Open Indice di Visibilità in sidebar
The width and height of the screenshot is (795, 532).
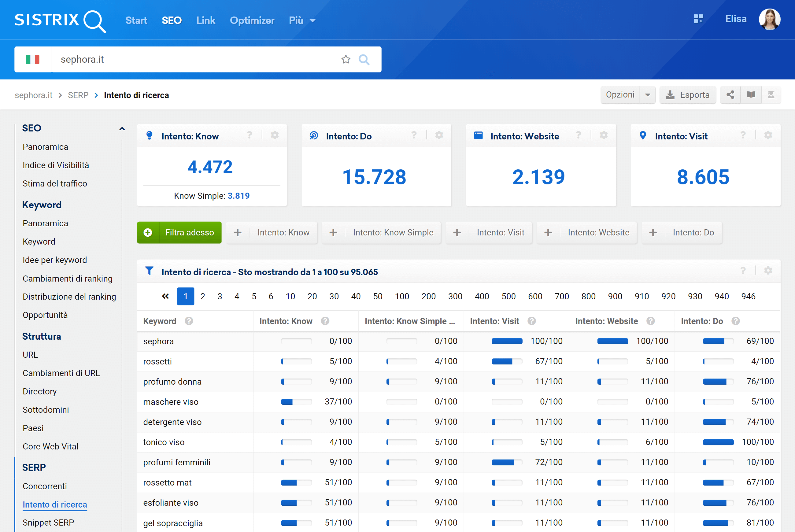pyautogui.click(x=56, y=165)
